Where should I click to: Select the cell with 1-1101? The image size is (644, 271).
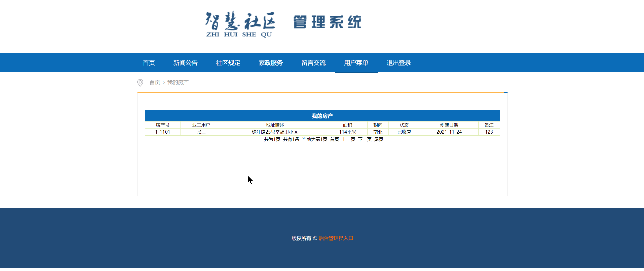(163, 132)
